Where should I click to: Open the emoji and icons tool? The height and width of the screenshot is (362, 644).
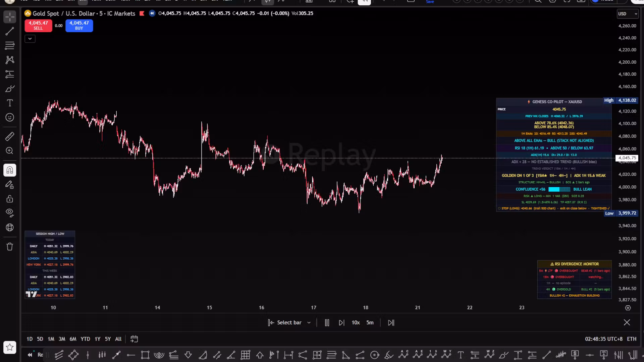[x=10, y=117]
